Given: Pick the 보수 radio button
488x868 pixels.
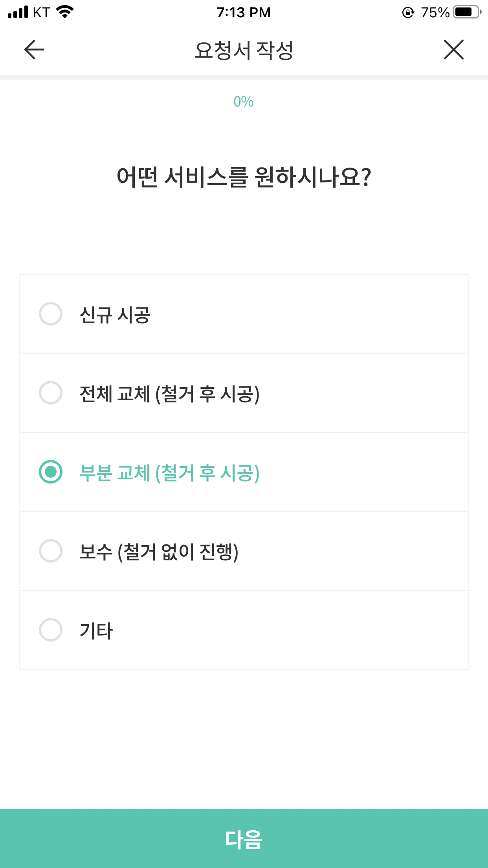Looking at the screenshot, I should (51, 551).
